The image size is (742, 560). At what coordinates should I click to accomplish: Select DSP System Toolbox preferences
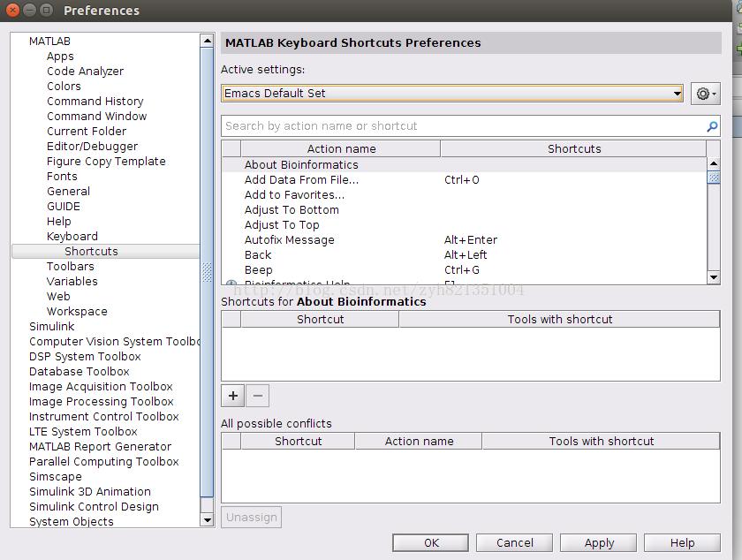click(85, 357)
